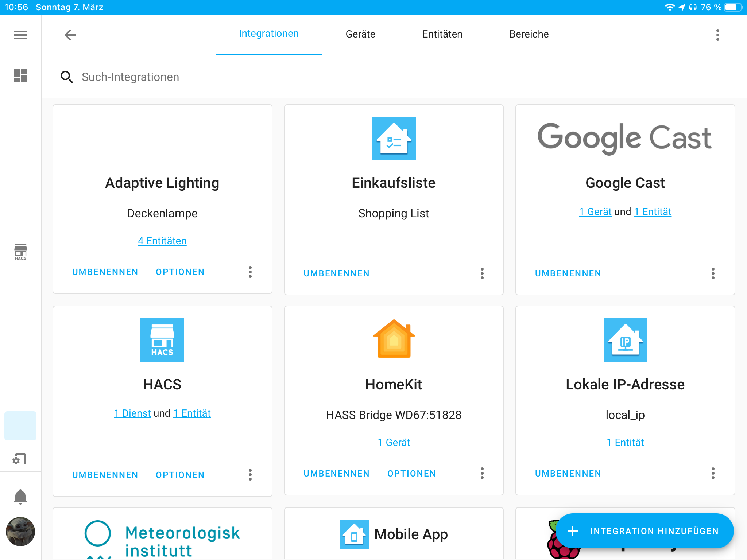Screen dimensions: 747x560
Task: Open HomeKit card's three-dot menu
Action: point(482,473)
